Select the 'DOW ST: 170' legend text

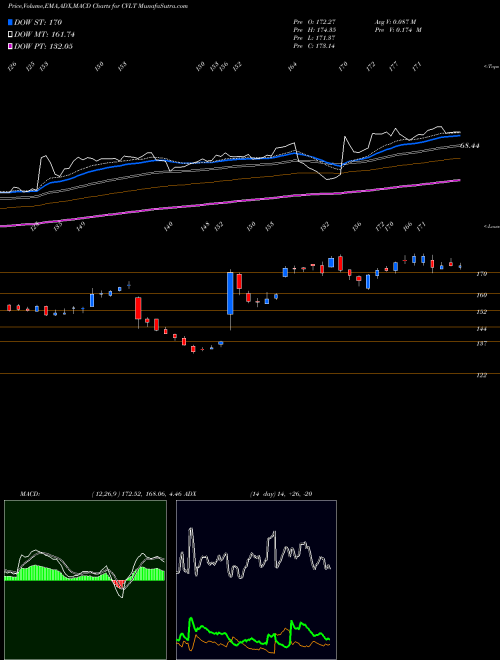coord(38,23)
